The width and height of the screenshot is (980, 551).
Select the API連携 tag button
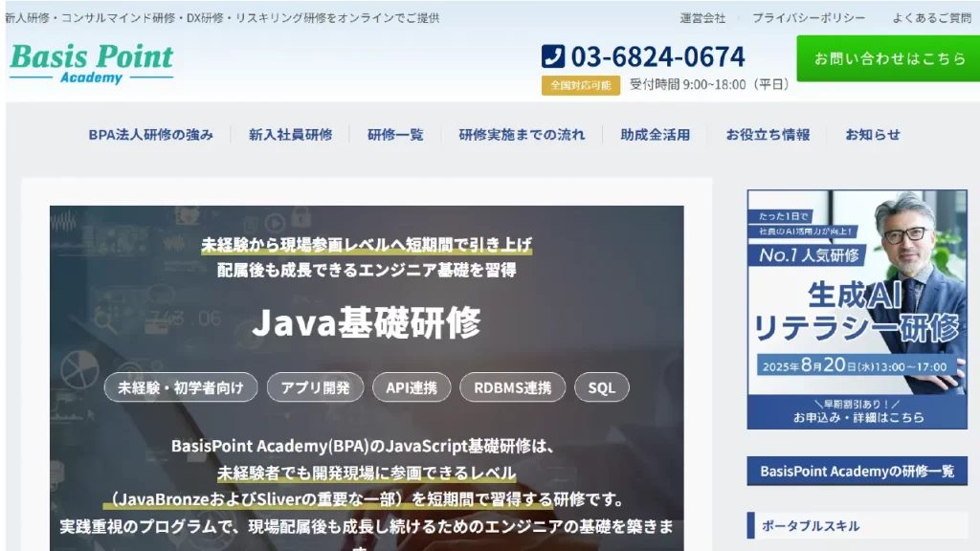click(x=412, y=386)
